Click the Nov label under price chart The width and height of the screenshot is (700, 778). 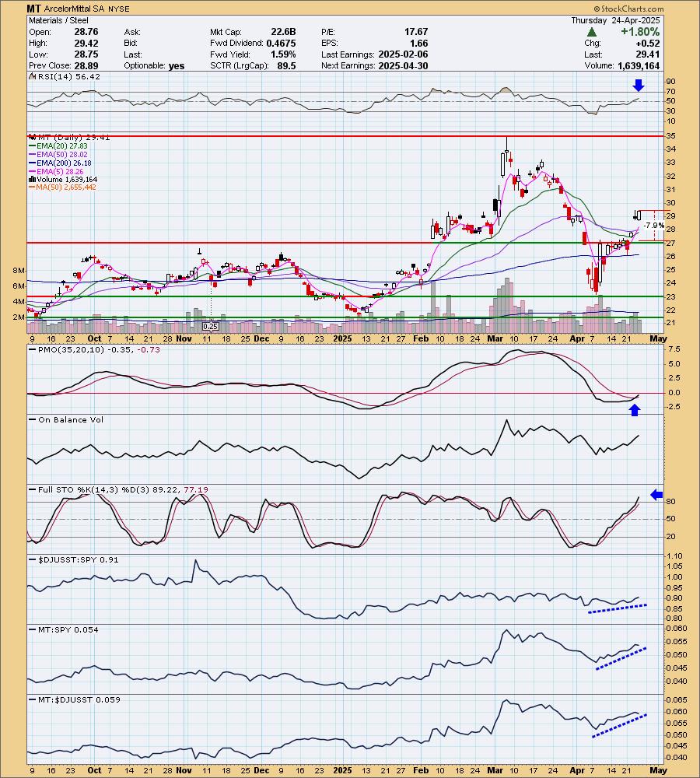point(184,338)
